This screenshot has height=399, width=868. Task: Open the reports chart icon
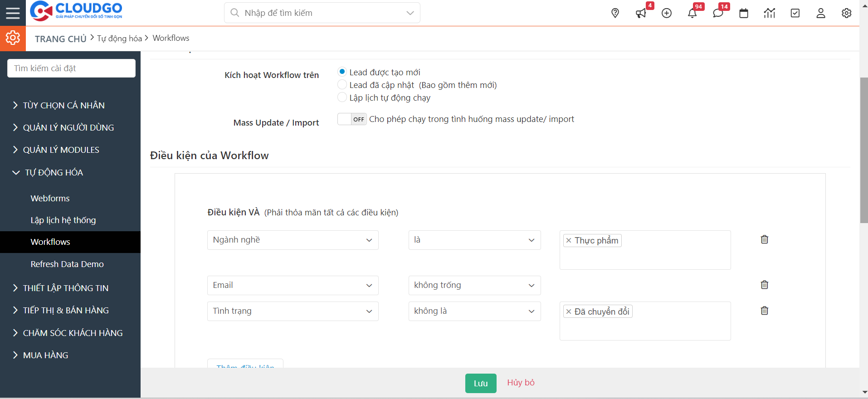(x=770, y=13)
